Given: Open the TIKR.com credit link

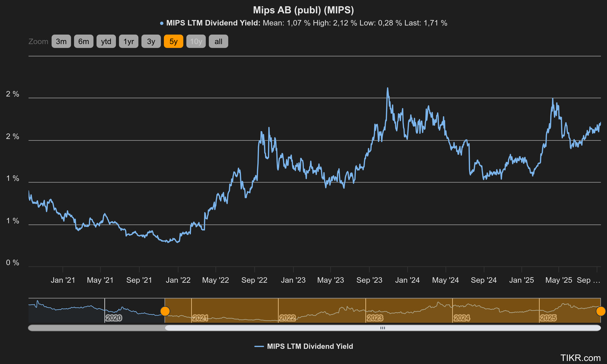Looking at the screenshot, I should click(x=580, y=358).
